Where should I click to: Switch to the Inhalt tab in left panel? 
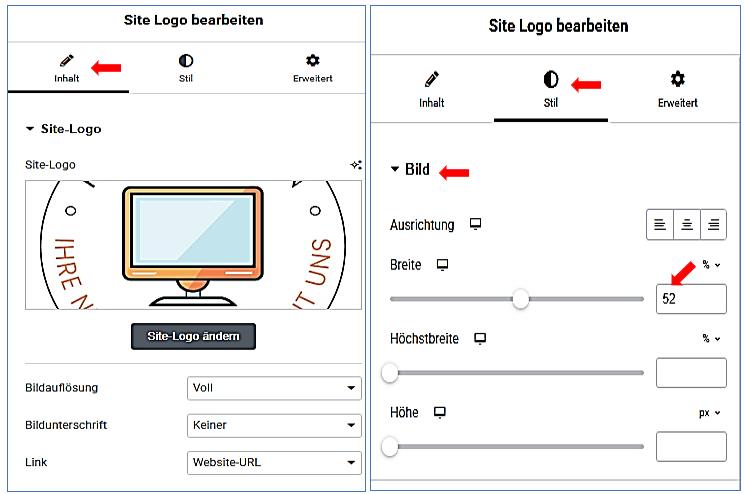click(67, 68)
